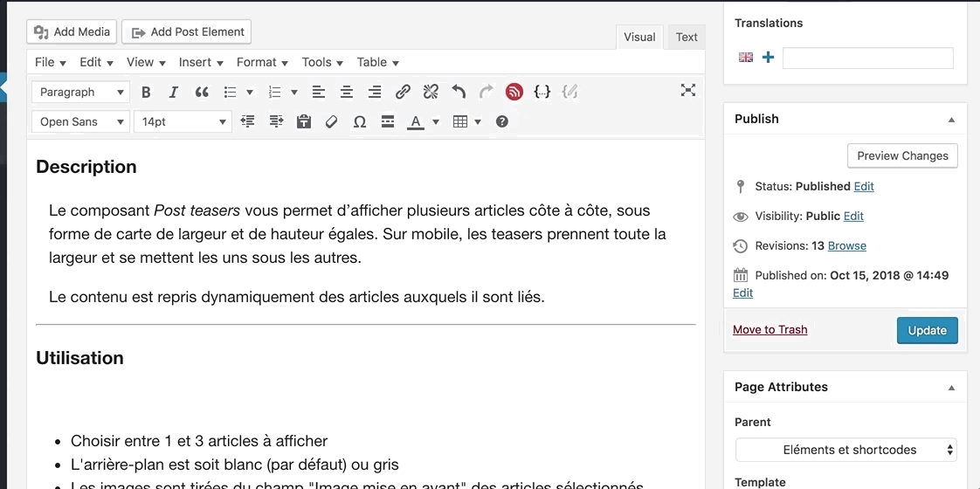Click the insert/edit link icon
This screenshot has height=489, width=980.
click(403, 93)
